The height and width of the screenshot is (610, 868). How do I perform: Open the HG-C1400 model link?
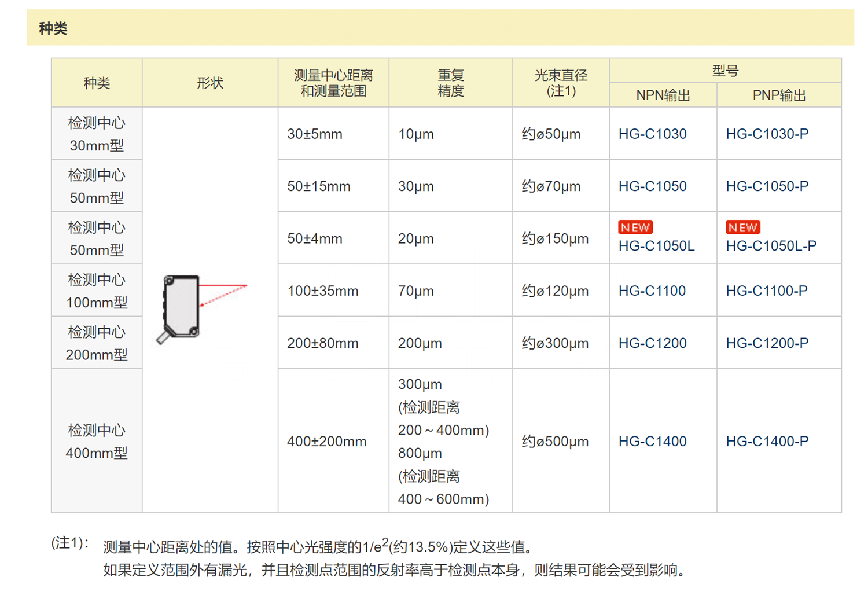pos(652,442)
